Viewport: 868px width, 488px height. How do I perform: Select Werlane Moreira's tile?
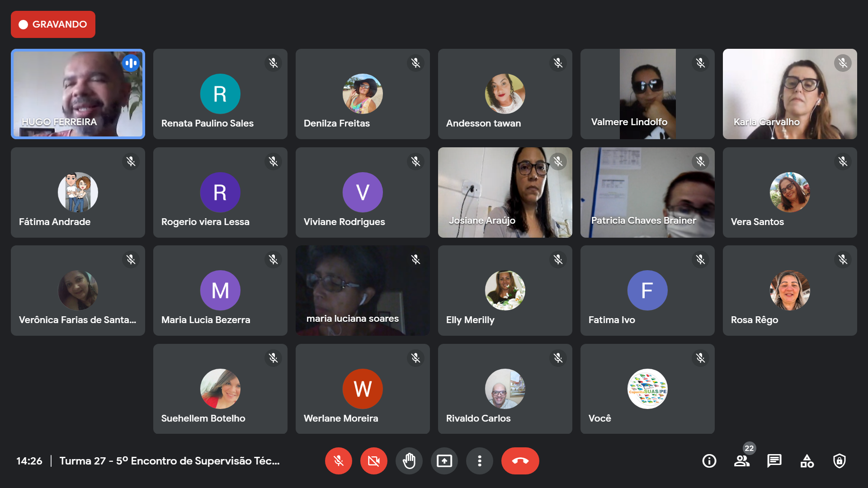(x=363, y=389)
